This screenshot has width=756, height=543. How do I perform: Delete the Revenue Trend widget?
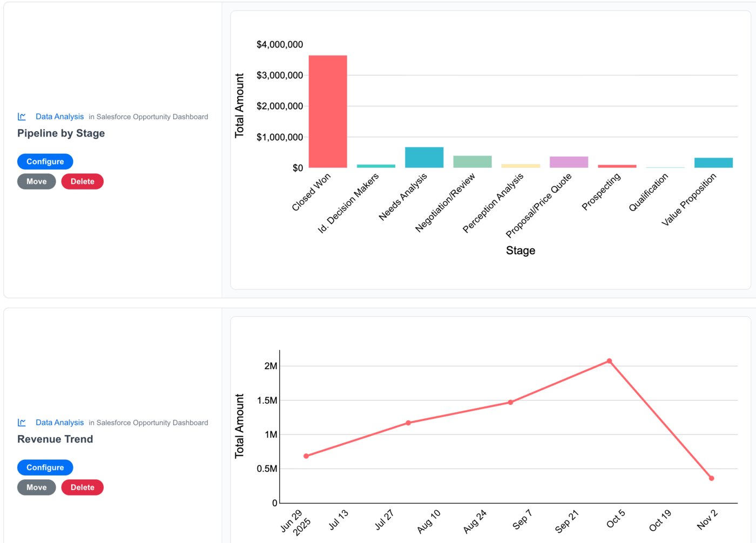82,487
